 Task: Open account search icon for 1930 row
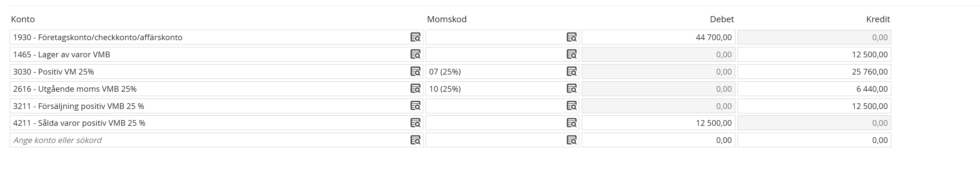415,37
